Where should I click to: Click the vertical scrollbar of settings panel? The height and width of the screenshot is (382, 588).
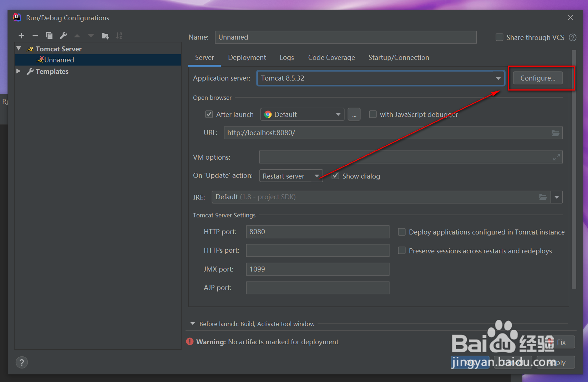574,170
